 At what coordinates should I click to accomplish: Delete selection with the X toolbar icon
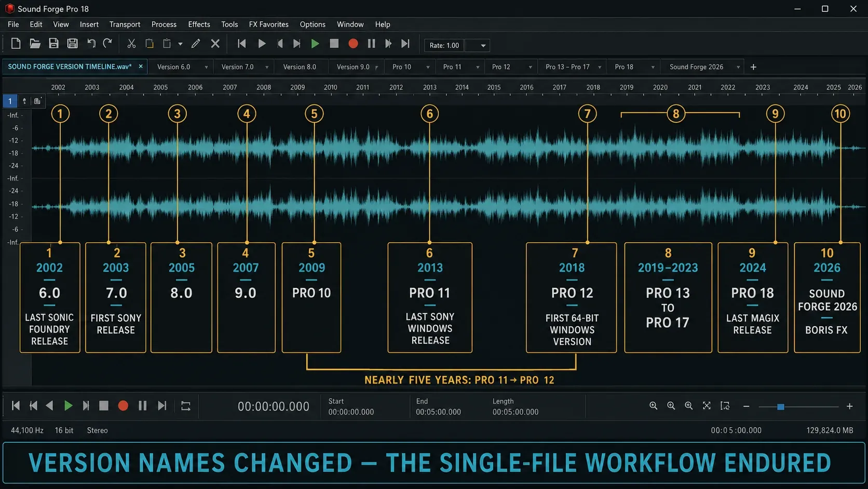[215, 44]
